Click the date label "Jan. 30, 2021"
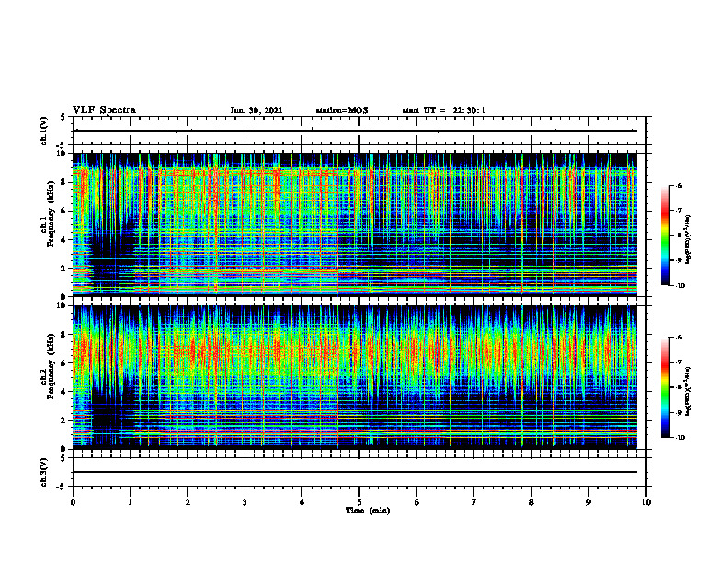 (x=256, y=110)
